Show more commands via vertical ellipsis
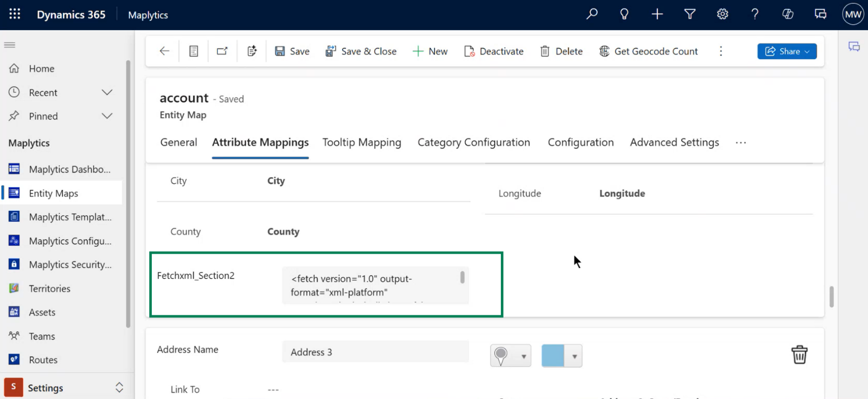Image resolution: width=868 pixels, height=399 pixels. pyautogui.click(x=721, y=51)
